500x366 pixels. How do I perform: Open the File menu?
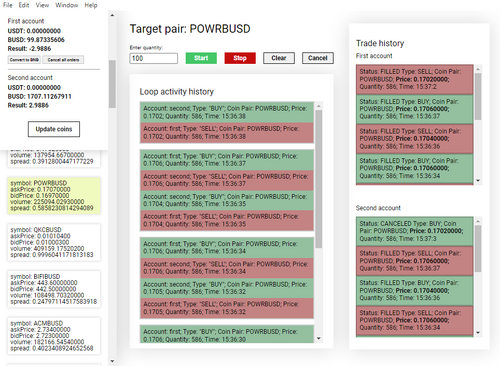pyautogui.click(x=7, y=5)
